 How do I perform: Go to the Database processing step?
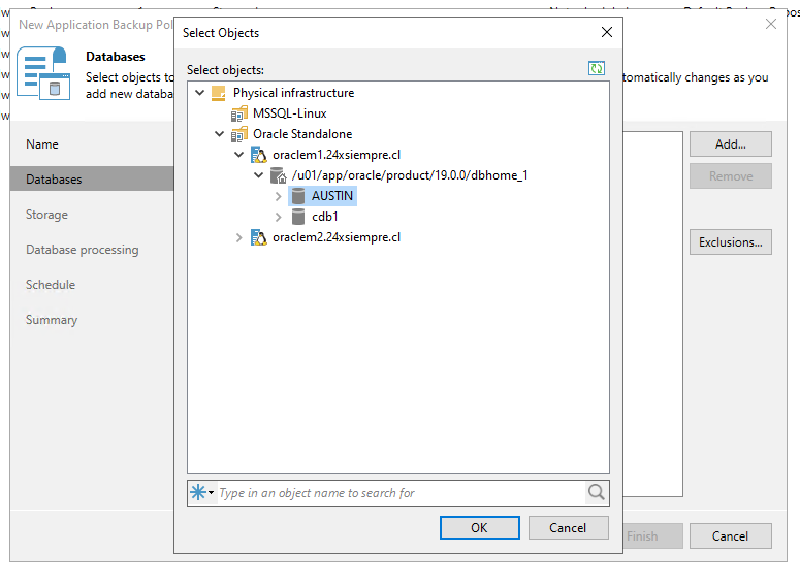coord(82,250)
